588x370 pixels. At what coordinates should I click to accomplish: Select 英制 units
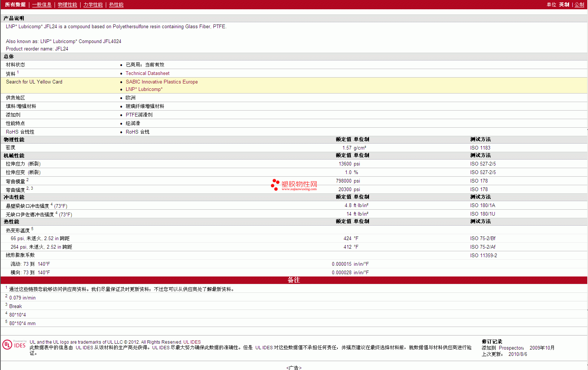(x=564, y=4)
